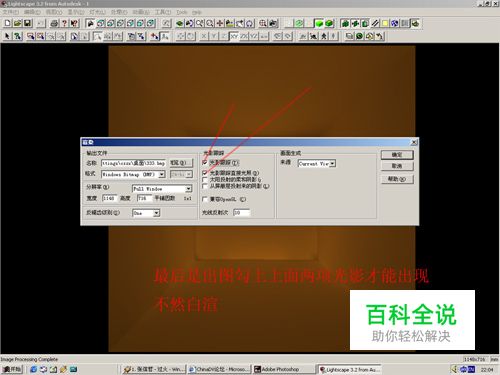Click the red question mark Help icon
Image resolution: width=500 pixels, height=375 pixels.
point(64,23)
